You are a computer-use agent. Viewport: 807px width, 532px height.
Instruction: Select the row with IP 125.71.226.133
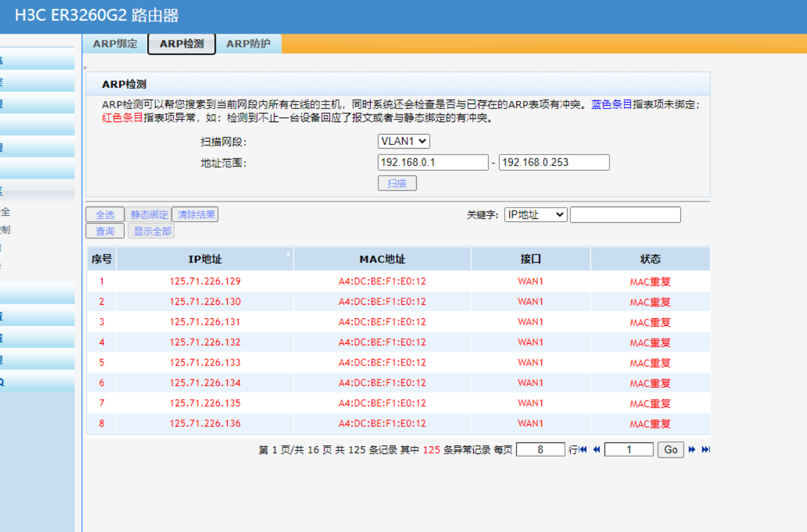(x=205, y=363)
